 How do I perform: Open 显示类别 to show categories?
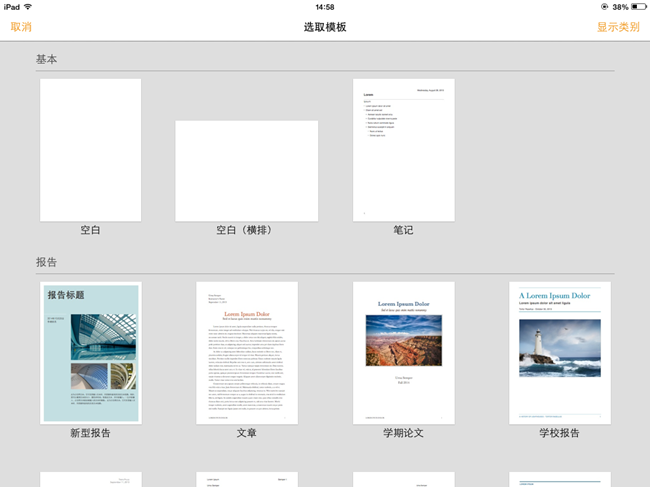617,27
